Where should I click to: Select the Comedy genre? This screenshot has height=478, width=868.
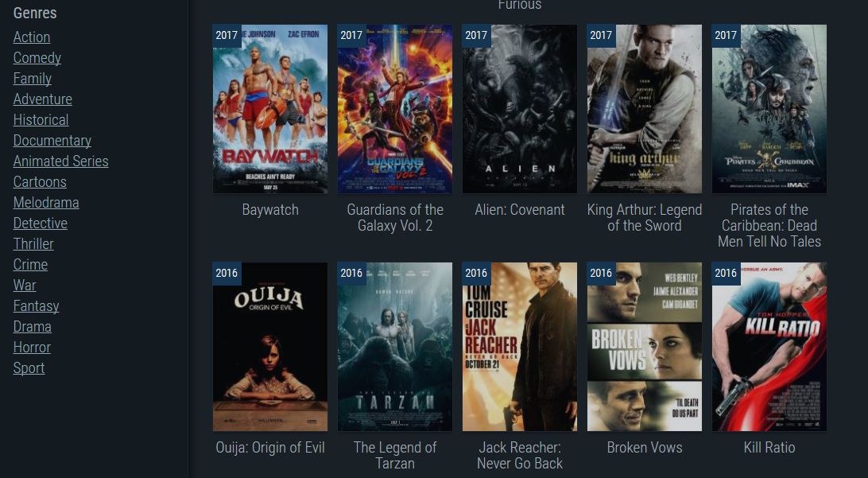[x=37, y=57]
